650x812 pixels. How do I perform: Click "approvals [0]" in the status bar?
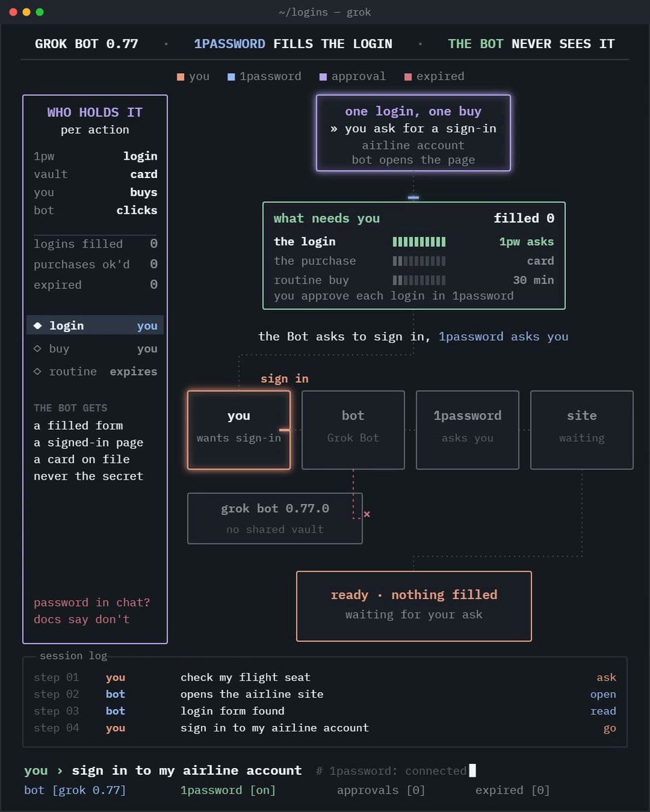(x=381, y=790)
